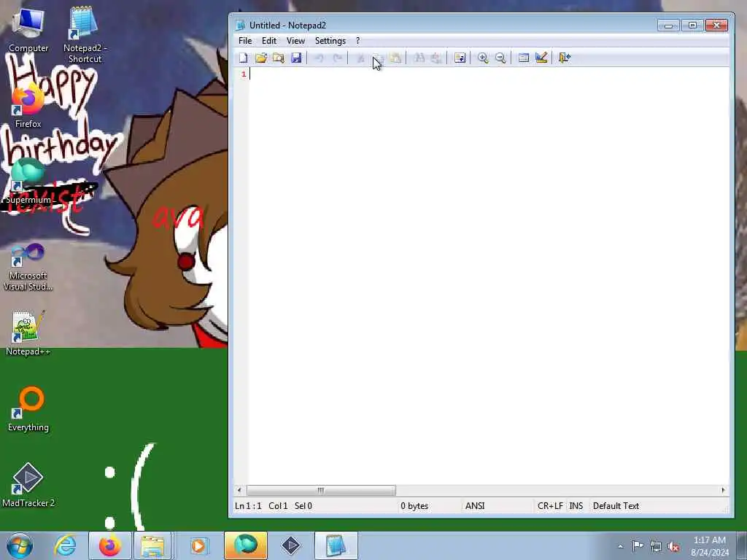Open the ? help menu

click(357, 41)
